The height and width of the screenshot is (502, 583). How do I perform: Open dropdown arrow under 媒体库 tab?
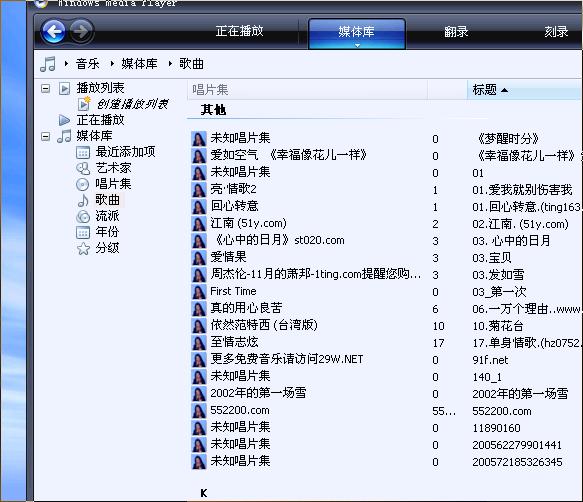click(x=357, y=45)
